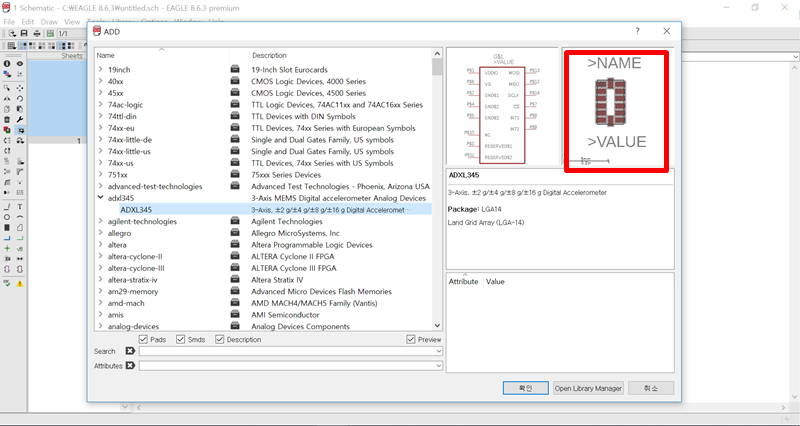Select the Copy tool
The height and width of the screenshot is (426, 800).
7,109
